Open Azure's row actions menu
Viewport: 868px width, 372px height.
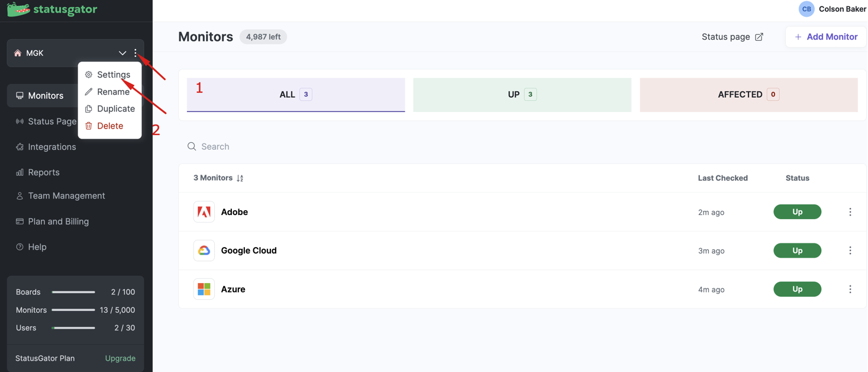(x=850, y=289)
